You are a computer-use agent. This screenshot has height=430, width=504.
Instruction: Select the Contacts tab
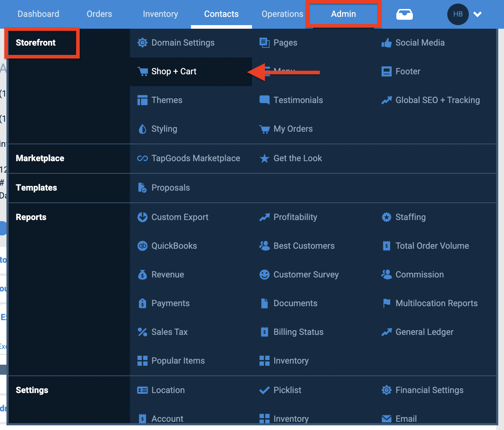[221, 14]
